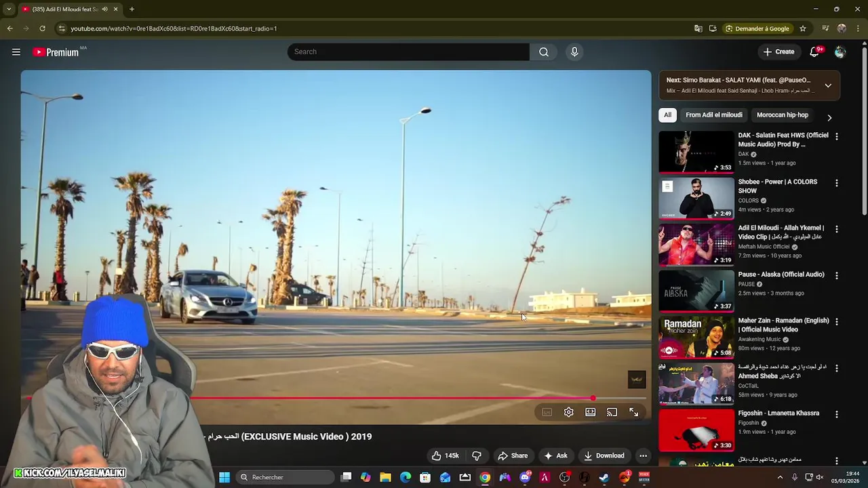Switch player to theater mode
This screenshot has height=488, width=868.
pyautogui.click(x=591, y=412)
